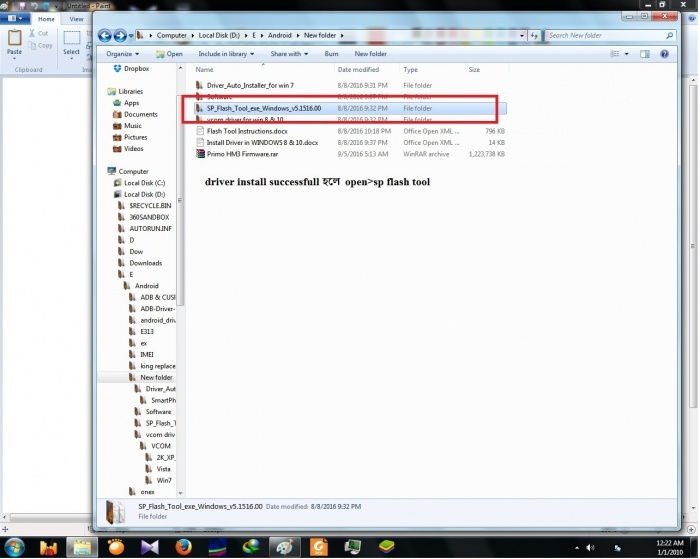Screen dimensions: 700x559
Task: Toggle the preview pane icon
Action: pyautogui.click(x=645, y=54)
